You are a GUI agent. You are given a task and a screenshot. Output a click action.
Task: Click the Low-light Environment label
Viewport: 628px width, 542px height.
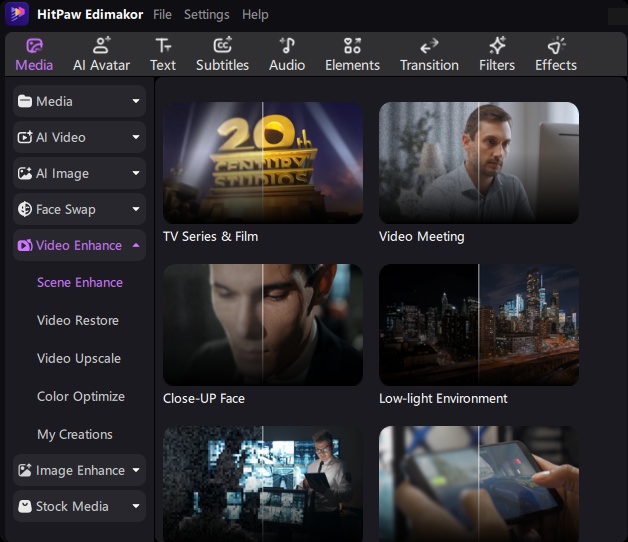(x=443, y=399)
